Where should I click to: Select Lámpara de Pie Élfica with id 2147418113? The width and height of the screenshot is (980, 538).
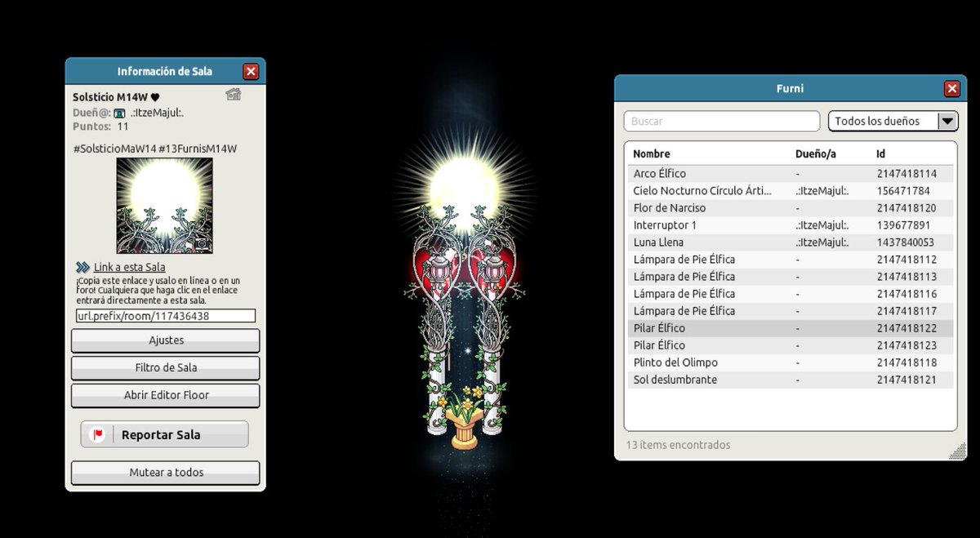[791, 277]
